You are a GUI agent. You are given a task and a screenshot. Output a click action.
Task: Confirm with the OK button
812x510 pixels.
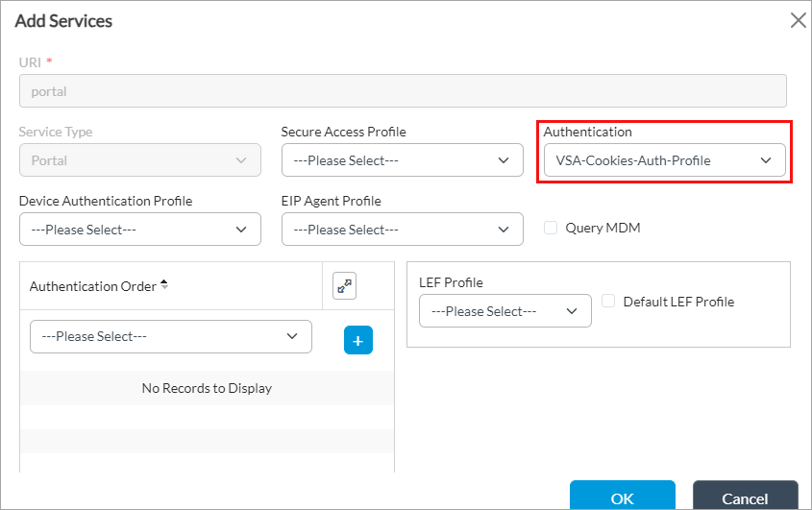point(623,496)
